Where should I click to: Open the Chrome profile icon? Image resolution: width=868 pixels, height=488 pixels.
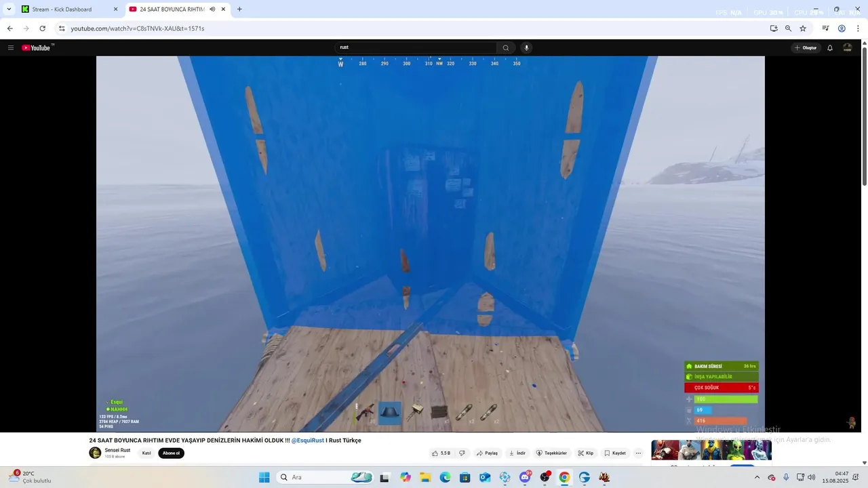[x=842, y=28]
